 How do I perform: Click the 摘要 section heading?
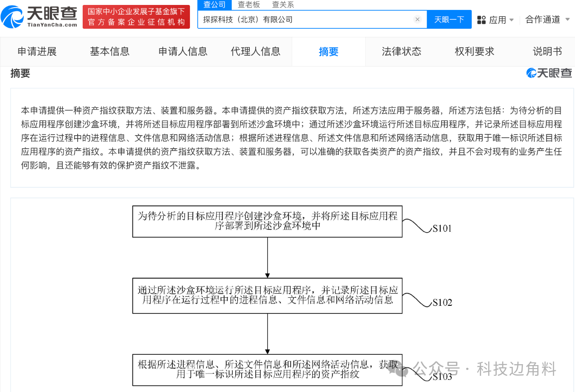coord(20,74)
